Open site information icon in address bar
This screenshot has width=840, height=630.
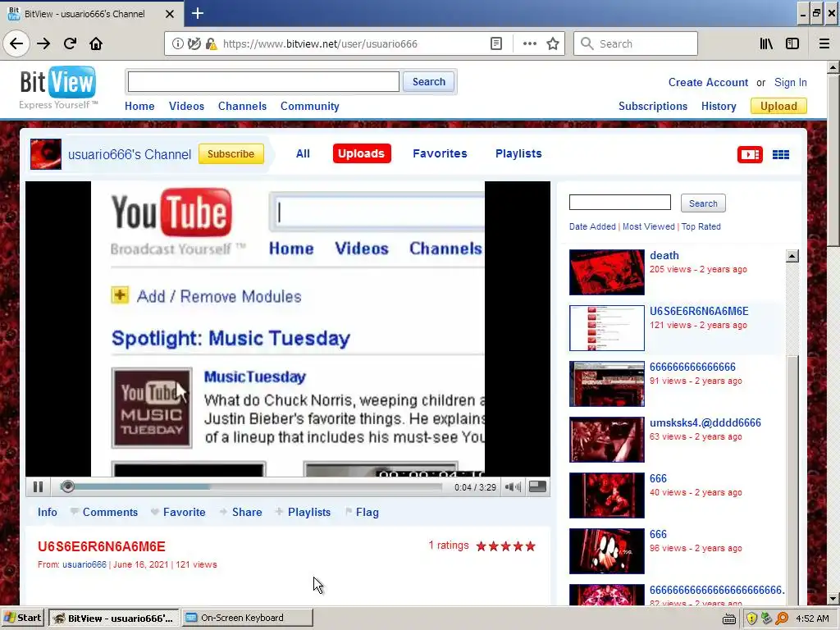pyautogui.click(x=177, y=44)
